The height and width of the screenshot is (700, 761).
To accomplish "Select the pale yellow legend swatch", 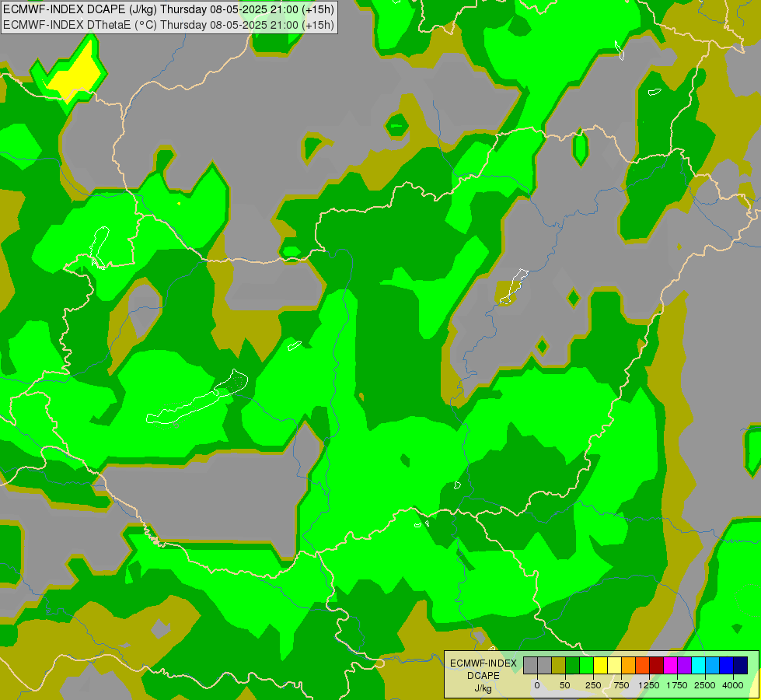I will tap(614, 665).
